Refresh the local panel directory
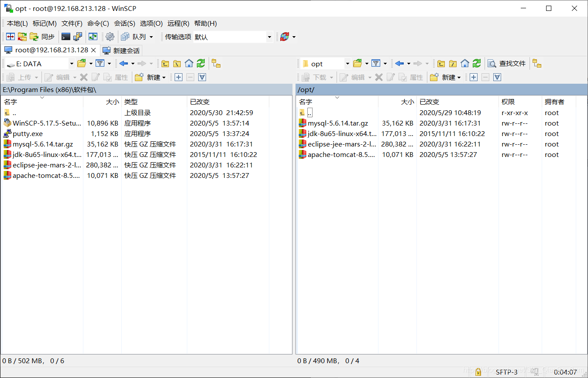Screen dimensions: 588x378 coord(201,64)
